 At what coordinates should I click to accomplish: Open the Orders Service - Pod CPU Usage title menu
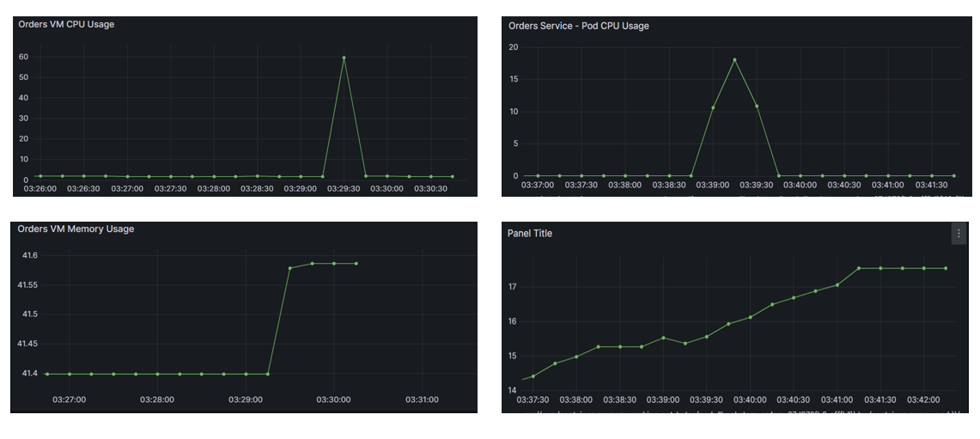coord(579,26)
